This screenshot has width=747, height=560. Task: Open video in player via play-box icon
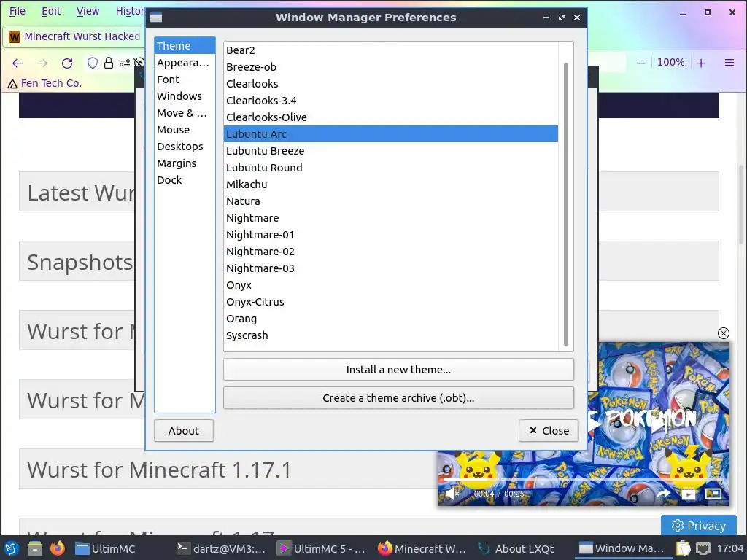click(689, 494)
